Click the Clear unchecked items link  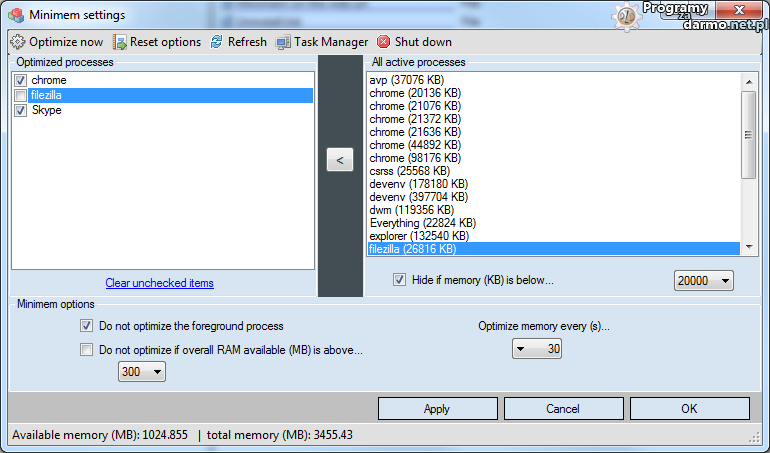[x=160, y=283]
